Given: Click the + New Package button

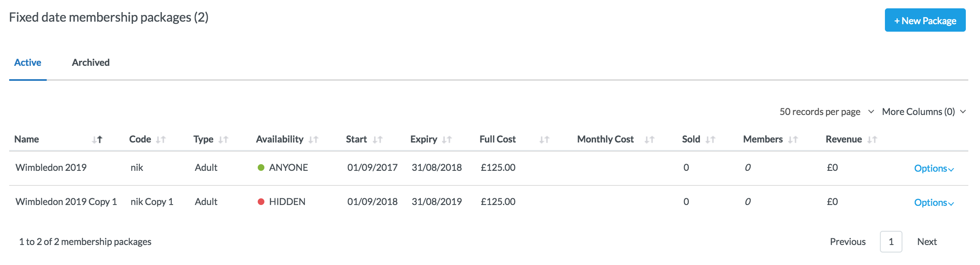Looking at the screenshot, I should (925, 20).
